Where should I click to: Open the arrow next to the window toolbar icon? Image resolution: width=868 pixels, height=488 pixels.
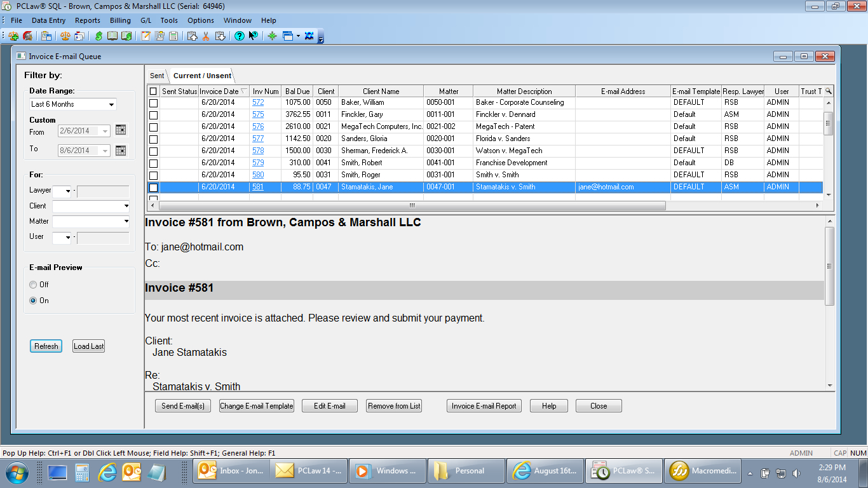(298, 36)
